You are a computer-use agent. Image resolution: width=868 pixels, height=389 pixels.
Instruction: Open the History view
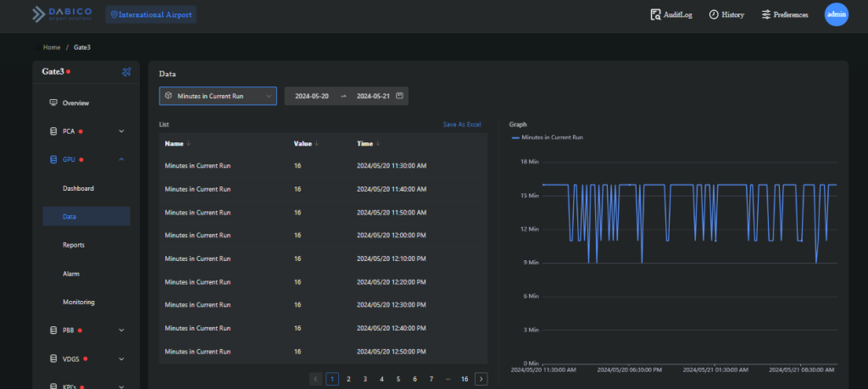726,14
